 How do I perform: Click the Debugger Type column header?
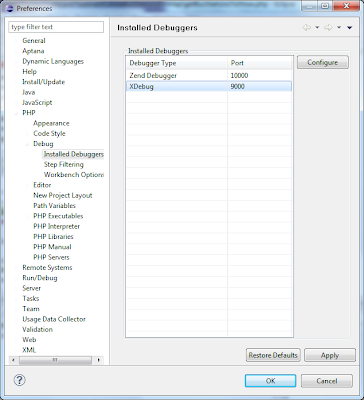[177, 63]
